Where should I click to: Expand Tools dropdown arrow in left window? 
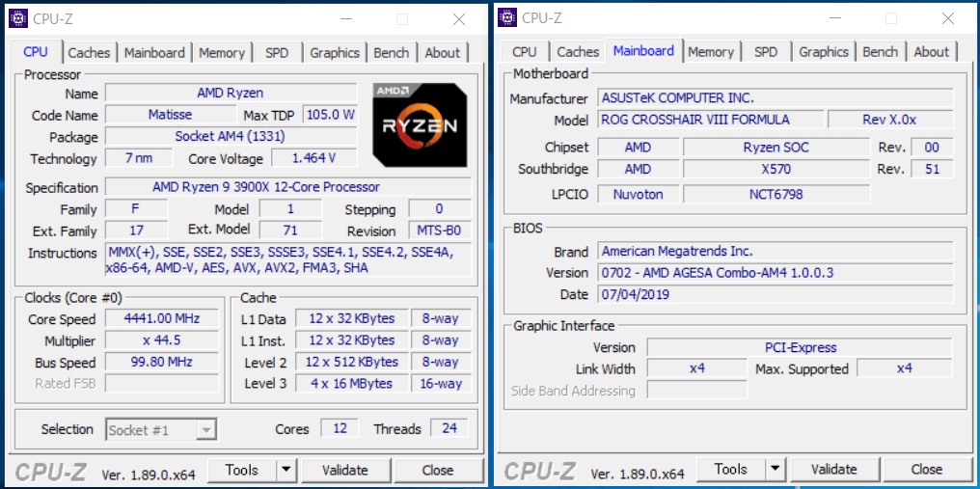[286, 470]
